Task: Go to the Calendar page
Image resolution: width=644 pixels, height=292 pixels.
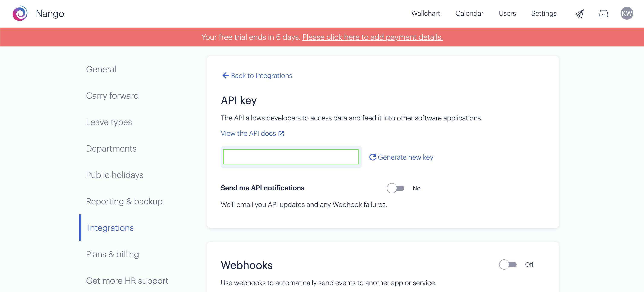Action: point(469,13)
